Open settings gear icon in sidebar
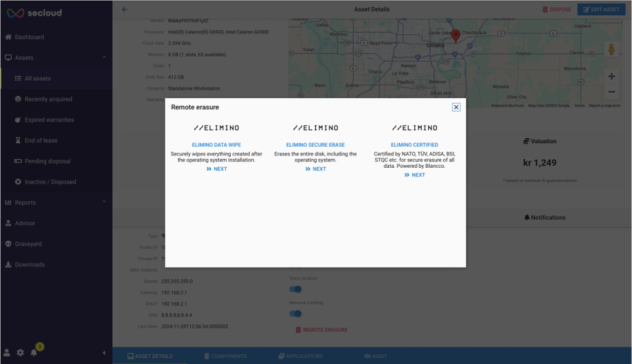Image resolution: width=632 pixels, height=364 pixels. click(x=20, y=352)
